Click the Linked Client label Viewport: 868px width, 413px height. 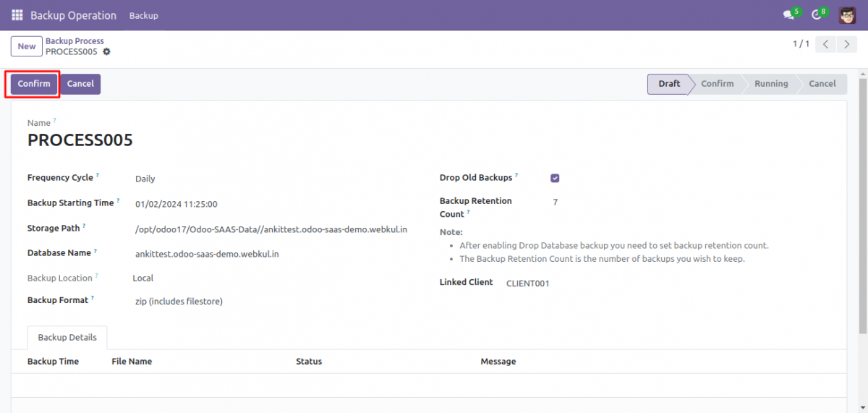(x=467, y=282)
